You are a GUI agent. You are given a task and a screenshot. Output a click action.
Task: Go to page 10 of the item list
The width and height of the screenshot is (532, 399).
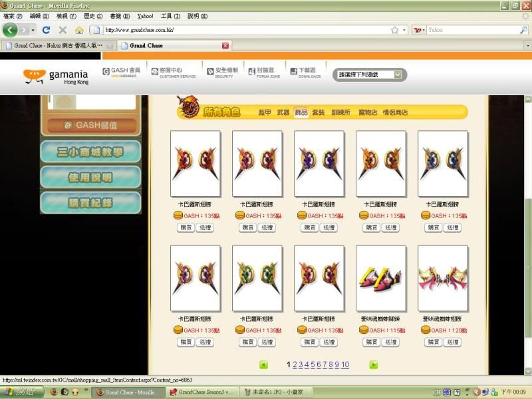[345, 364]
